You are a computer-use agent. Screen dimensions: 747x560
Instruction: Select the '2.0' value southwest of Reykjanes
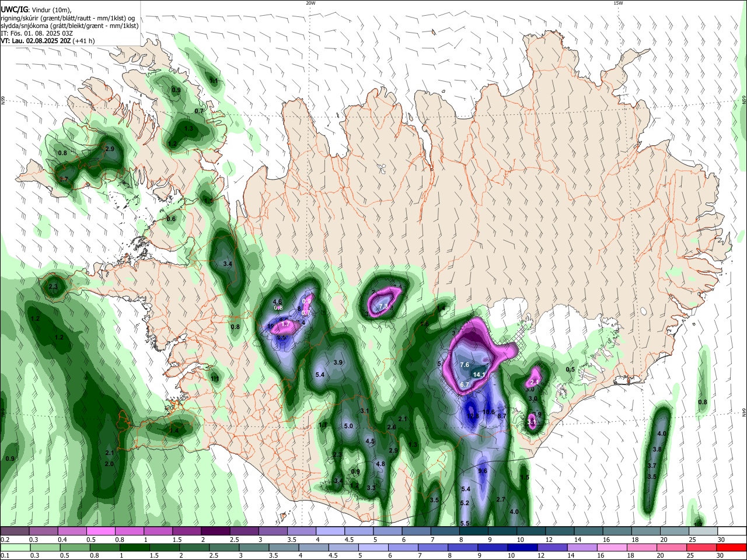(109, 464)
